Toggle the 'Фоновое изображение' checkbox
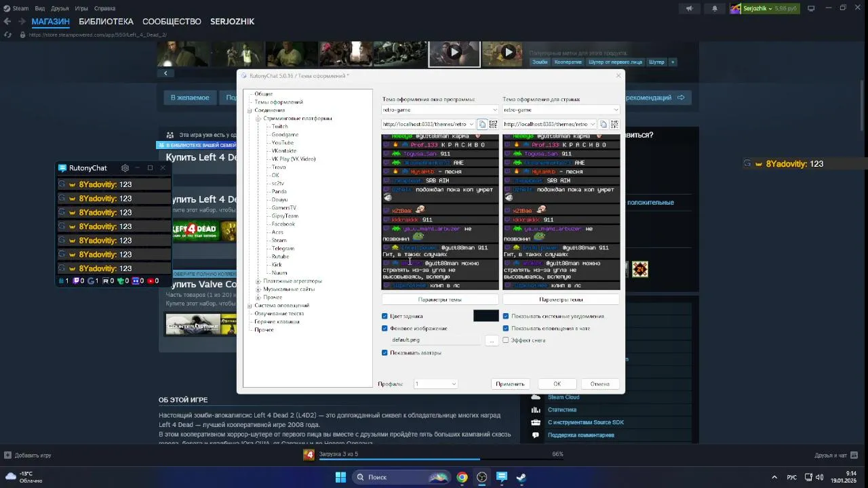Screen dimensions: 868x488 click(384, 329)
